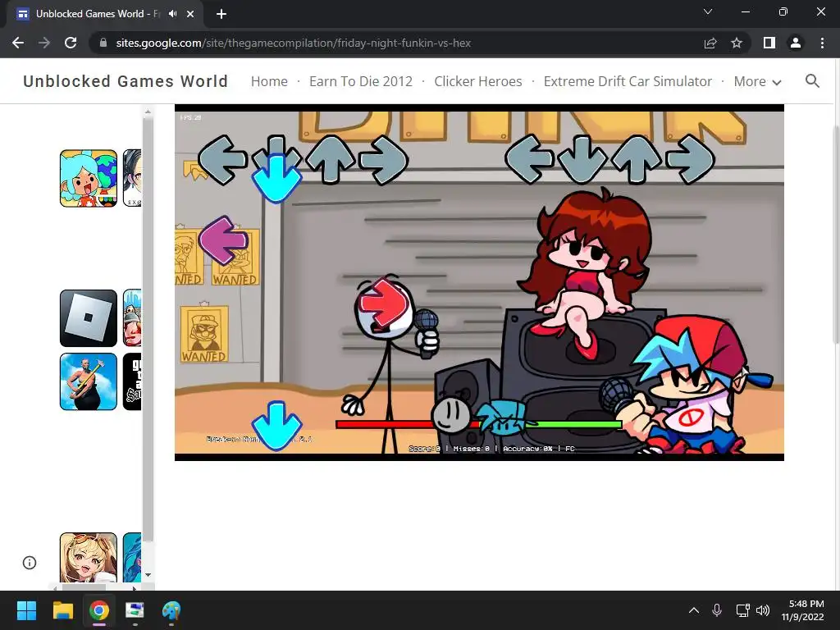The height and width of the screenshot is (630, 840).
Task: Open File Explorer from taskbar
Action: pyautogui.click(x=62, y=610)
